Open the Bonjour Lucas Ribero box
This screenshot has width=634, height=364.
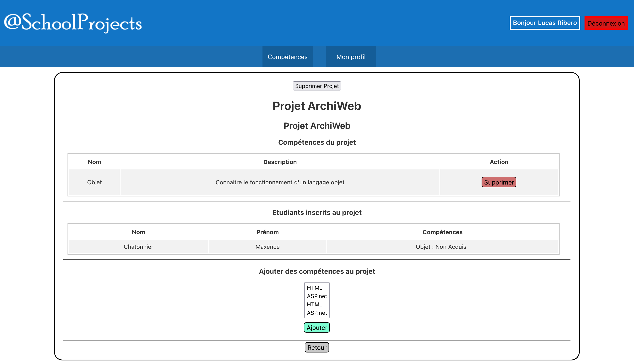click(x=545, y=23)
